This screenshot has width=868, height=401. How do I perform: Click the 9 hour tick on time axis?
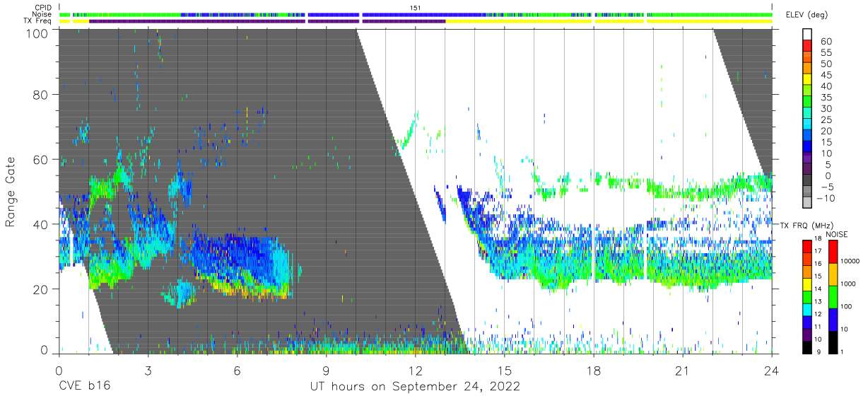tap(326, 371)
